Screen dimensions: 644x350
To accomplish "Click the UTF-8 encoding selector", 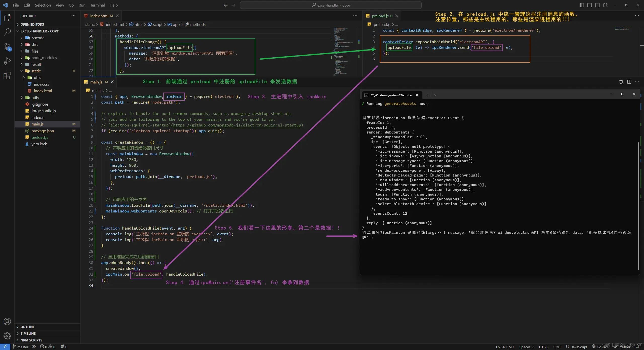I will click(x=544, y=347).
